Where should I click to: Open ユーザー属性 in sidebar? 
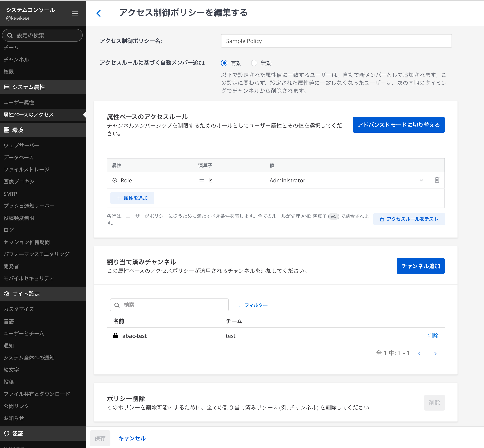click(x=19, y=102)
